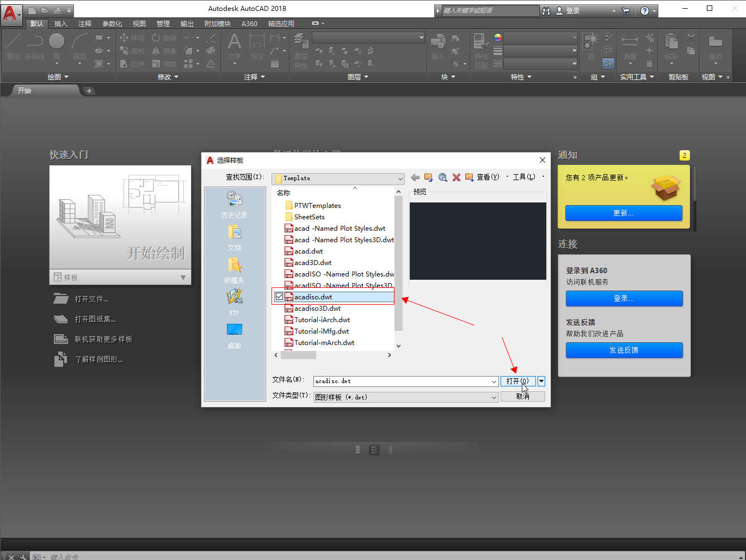Switch to the 插入 (Insert) ribbon tab

pos(61,23)
